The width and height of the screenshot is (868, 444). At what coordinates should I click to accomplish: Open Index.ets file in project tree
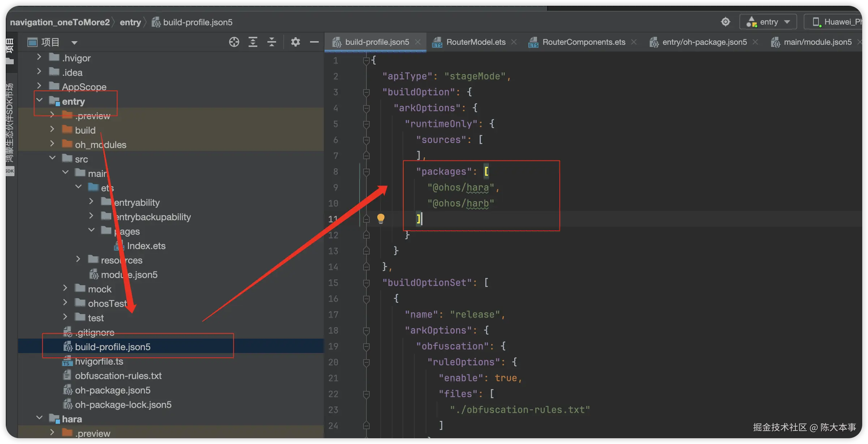[x=146, y=246]
